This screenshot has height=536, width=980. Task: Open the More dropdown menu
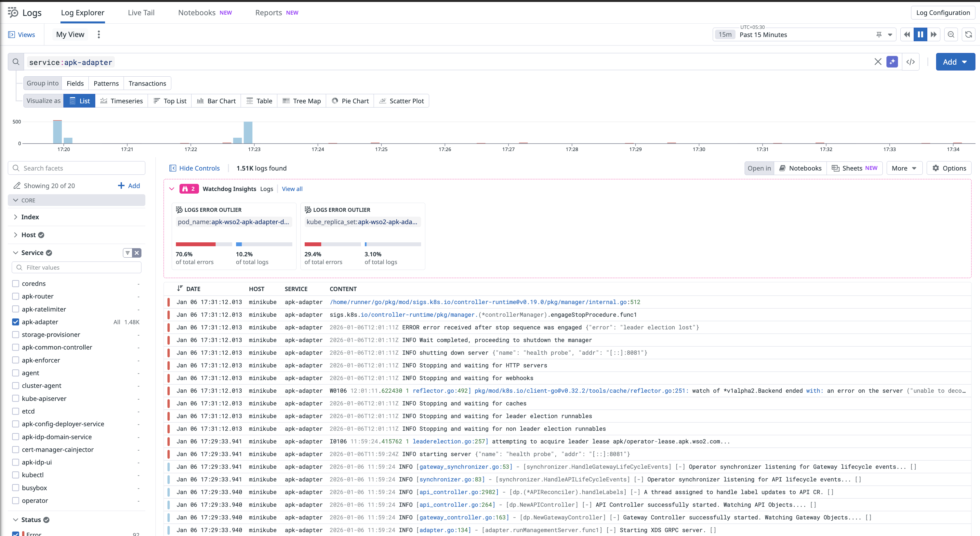[x=904, y=168]
